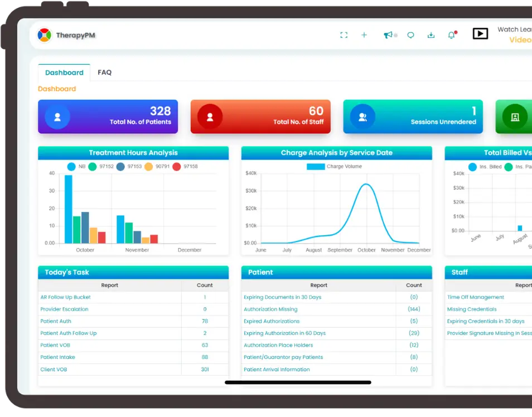Screen dimensions: 532x417
Task: Open the chat bubble icon
Action: click(411, 35)
